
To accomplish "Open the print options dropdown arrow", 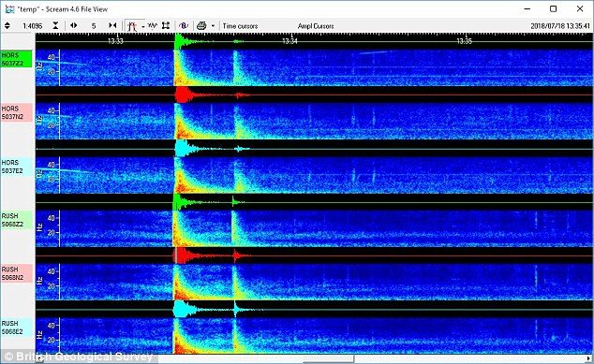I will 213,26.
